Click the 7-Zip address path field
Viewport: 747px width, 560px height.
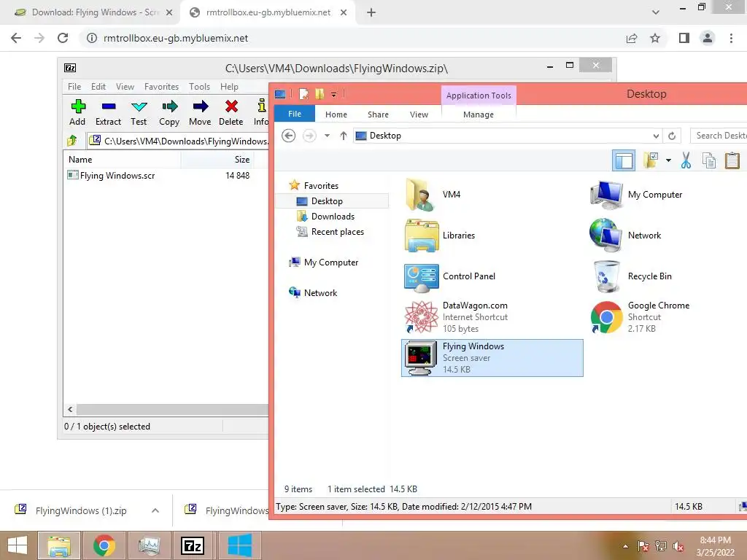click(x=179, y=141)
